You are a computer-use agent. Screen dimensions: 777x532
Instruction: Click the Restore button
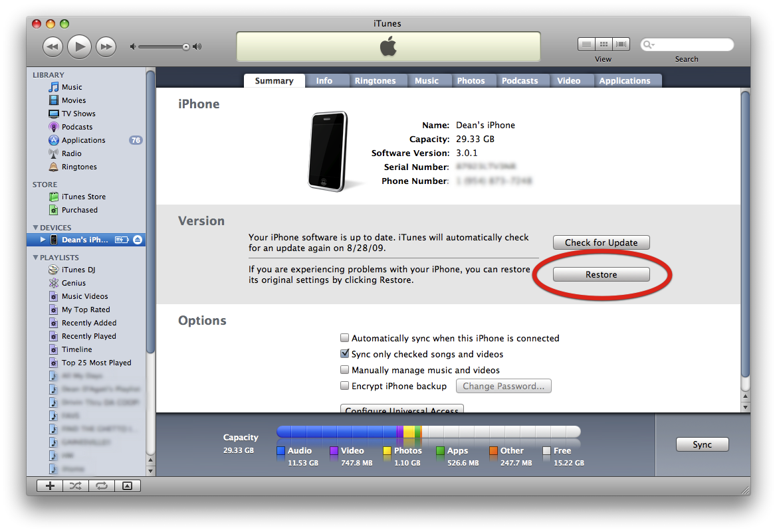coord(601,274)
